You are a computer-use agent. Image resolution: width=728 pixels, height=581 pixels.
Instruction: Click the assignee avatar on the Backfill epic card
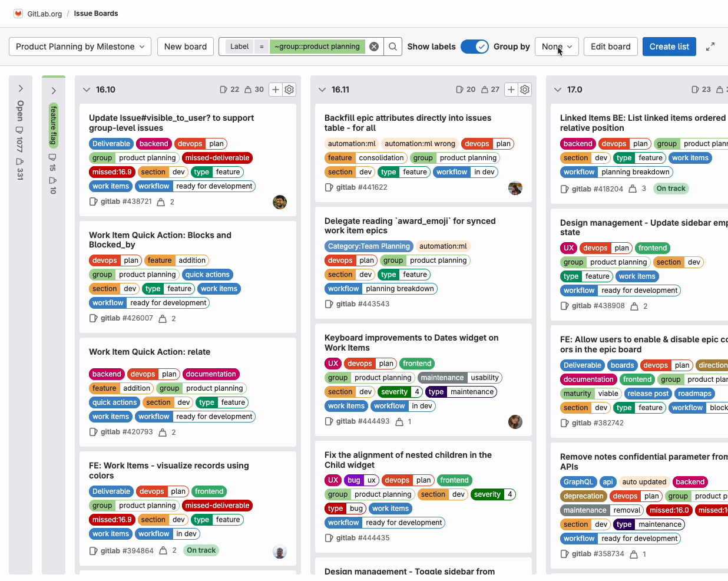pyautogui.click(x=516, y=188)
